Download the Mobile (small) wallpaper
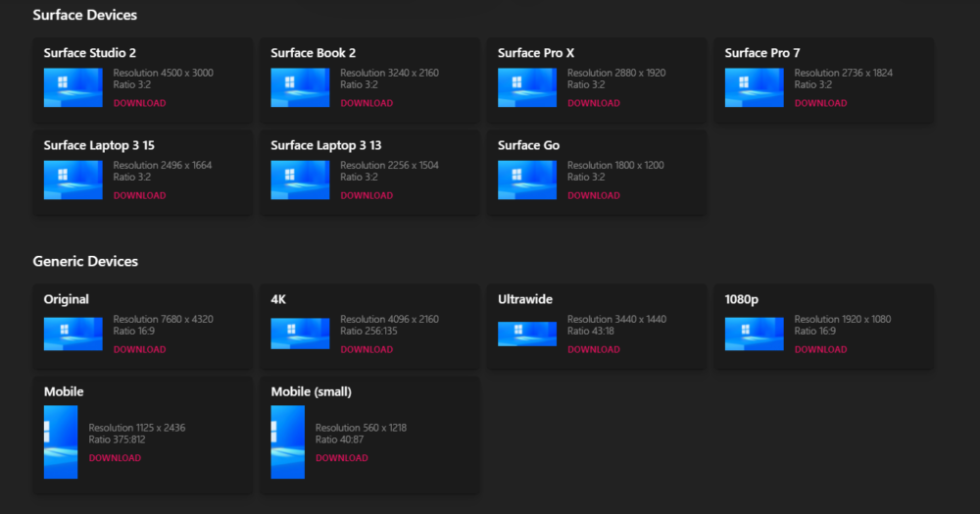The height and width of the screenshot is (514, 980). (342, 458)
